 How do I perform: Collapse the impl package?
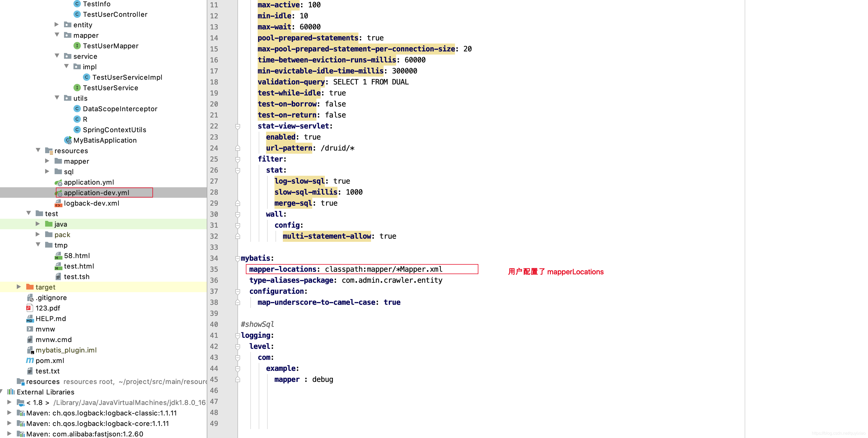66,66
